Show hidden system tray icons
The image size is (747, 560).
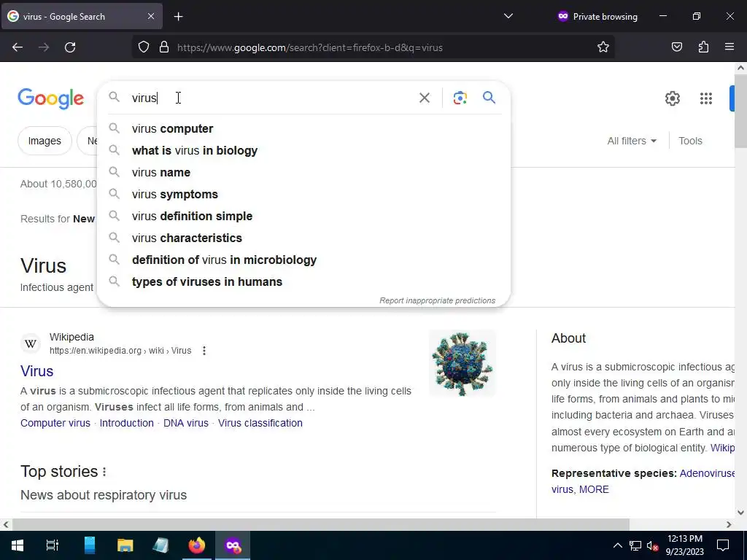click(x=617, y=545)
